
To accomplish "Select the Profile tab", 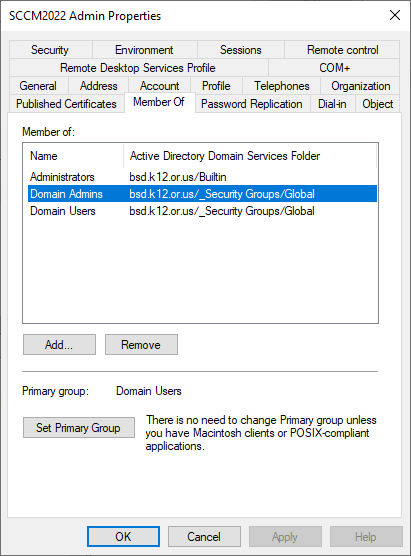I will pos(216,86).
